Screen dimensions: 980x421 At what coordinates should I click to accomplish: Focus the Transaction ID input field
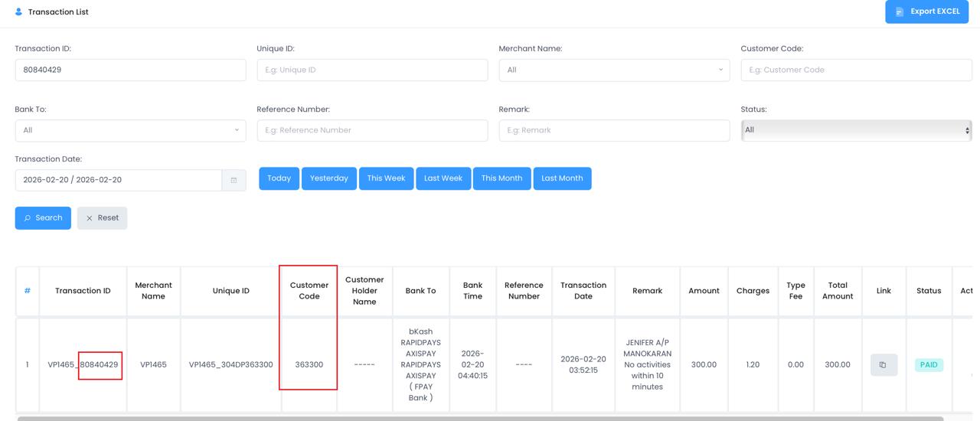pyautogui.click(x=130, y=70)
